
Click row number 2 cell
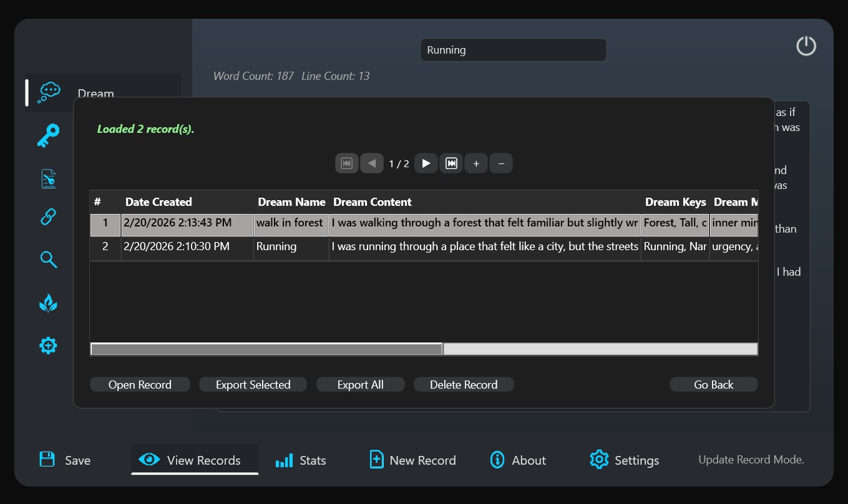tap(105, 248)
